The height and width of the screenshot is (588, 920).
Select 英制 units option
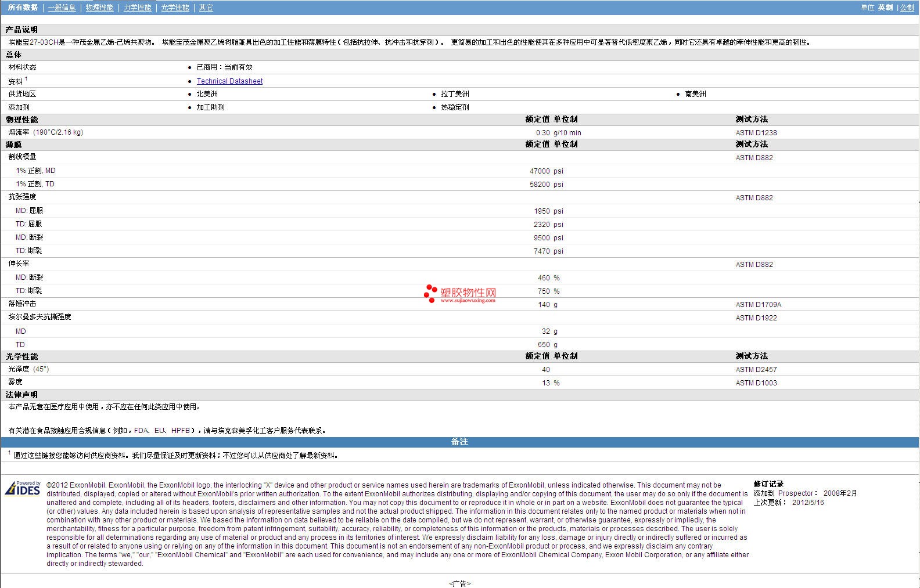[885, 8]
